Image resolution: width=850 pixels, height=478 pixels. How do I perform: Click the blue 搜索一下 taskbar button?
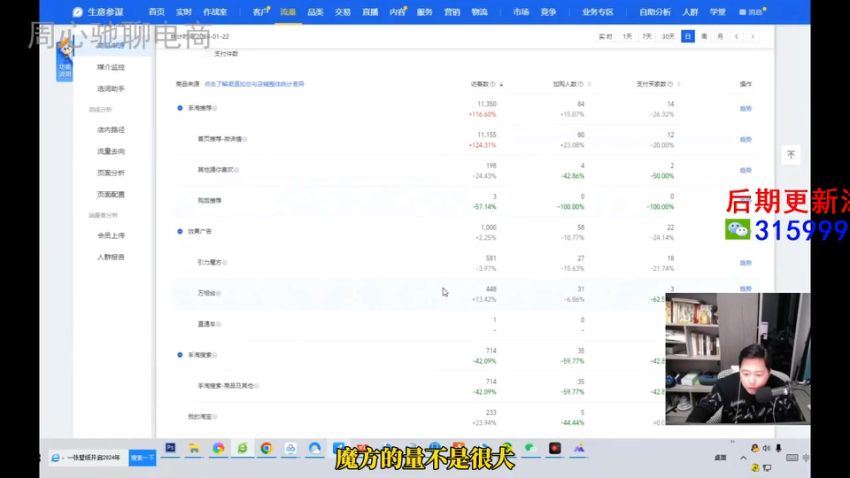pyautogui.click(x=142, y=458)
